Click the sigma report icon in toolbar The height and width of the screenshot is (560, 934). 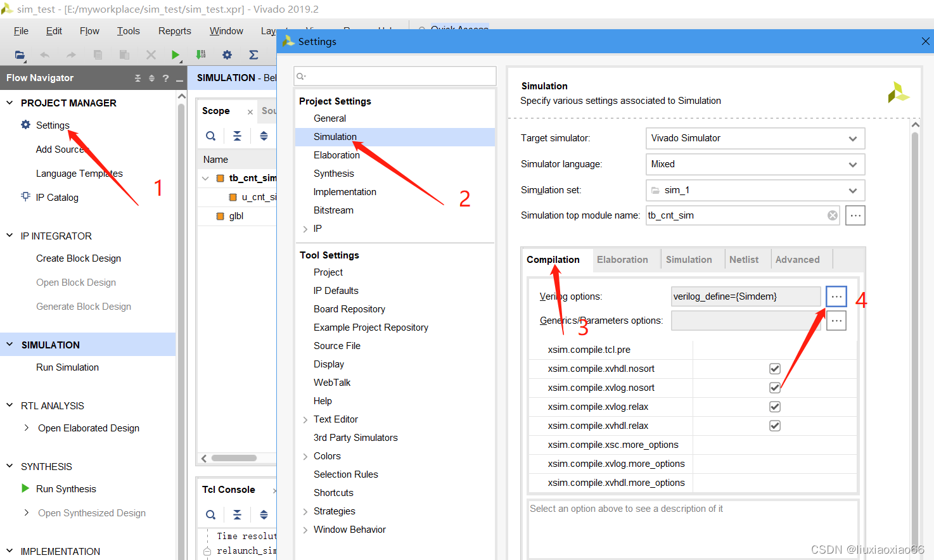(253, 55)
